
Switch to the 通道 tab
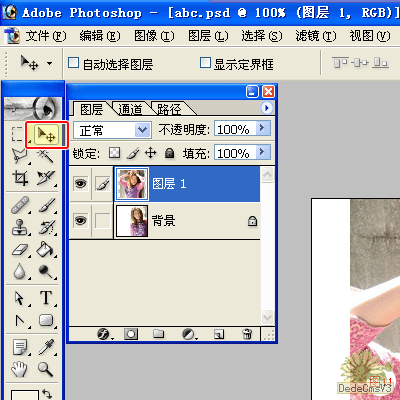[x=130, y=109]
